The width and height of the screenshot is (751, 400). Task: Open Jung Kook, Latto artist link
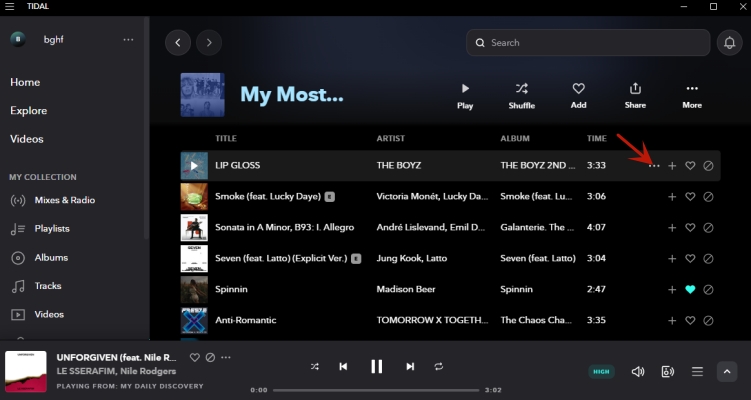click(412, 259)
